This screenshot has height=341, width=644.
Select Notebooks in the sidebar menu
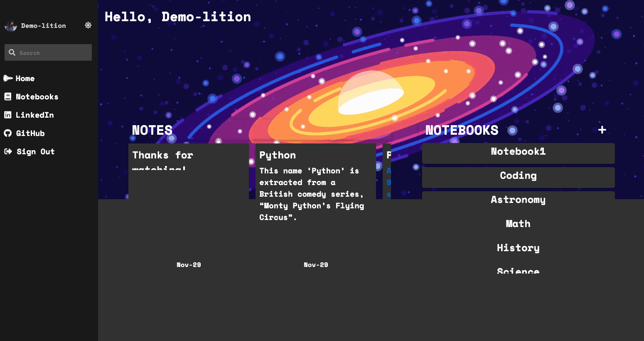point(37,96)
